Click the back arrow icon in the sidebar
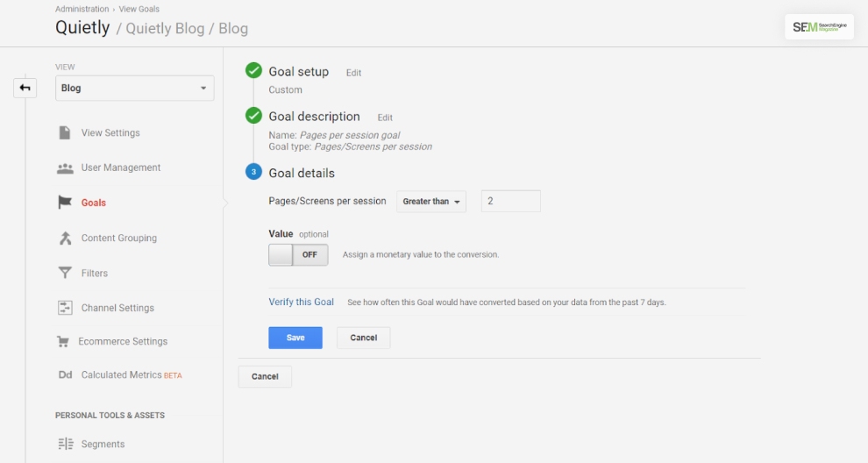Image resolution: width=868 pixels, height=463 pixels. point(25,88)
